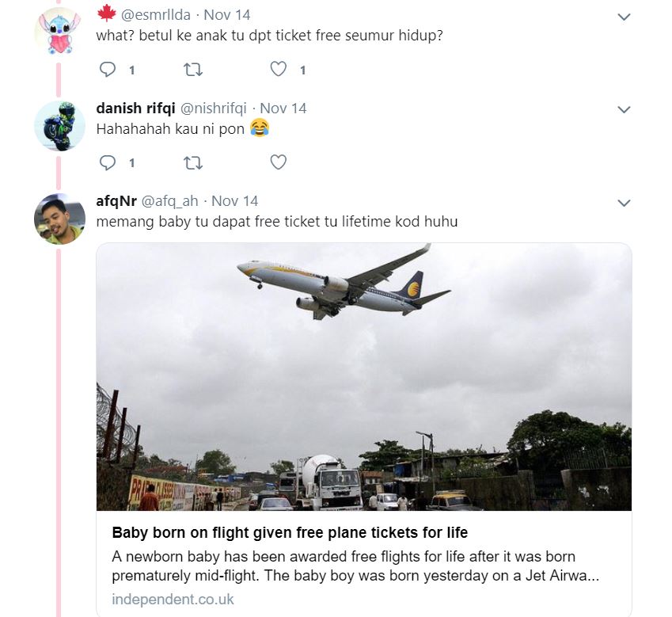Reply to danish rifqi's tweet

pyautogui.click(x=108, y=162)
